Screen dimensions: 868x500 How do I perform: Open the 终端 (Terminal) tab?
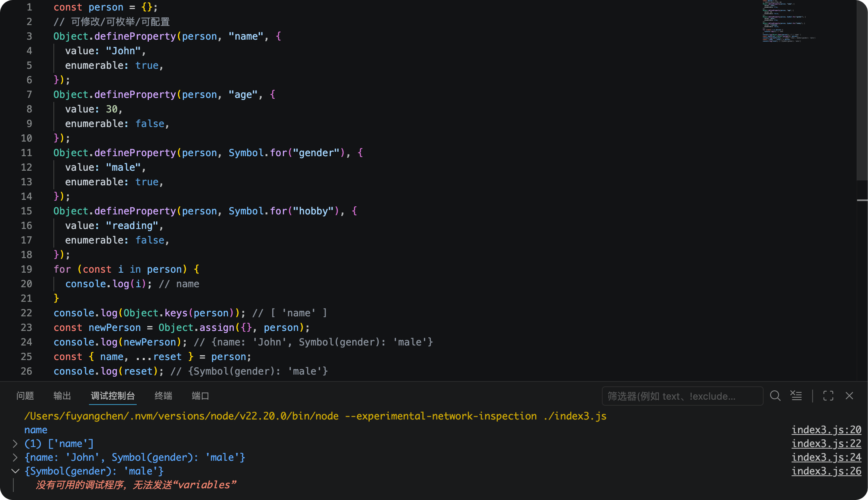[x=163, y=396]
